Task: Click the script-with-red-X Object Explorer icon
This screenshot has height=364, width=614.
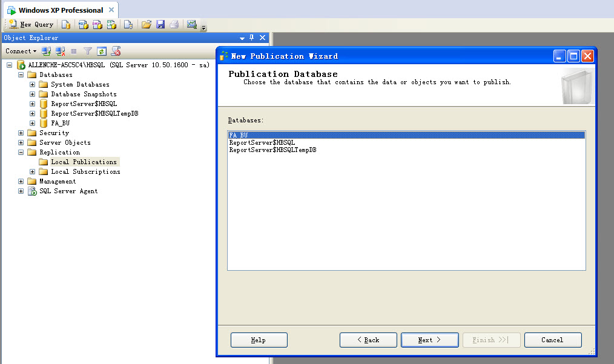Action: (x=116, y=51)
